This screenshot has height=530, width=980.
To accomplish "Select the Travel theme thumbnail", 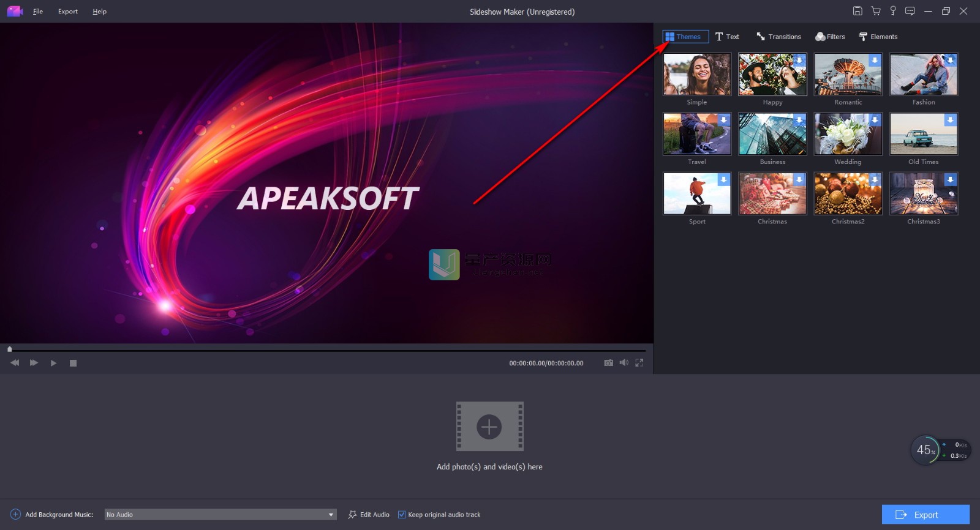I will [697, 133].
